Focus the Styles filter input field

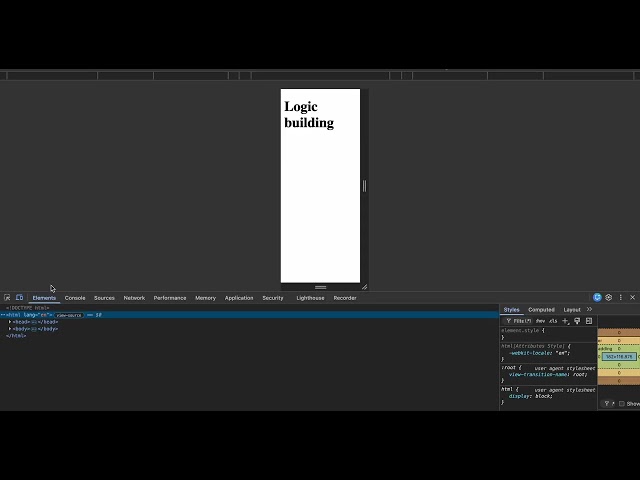point(519,321)
